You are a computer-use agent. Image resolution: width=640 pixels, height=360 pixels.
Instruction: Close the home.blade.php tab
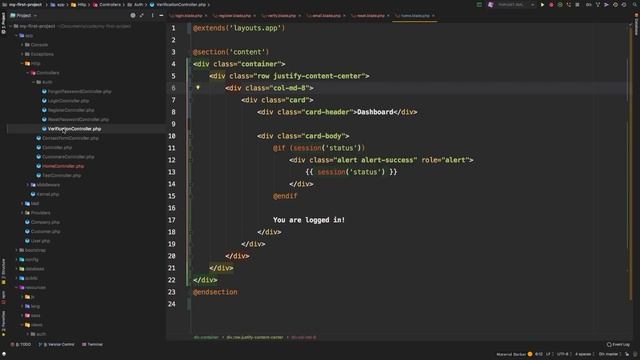(x=433, y=16)
